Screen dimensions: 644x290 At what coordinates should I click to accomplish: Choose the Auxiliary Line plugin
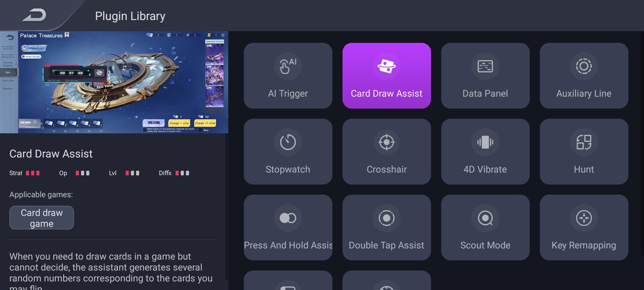[584, 76]
